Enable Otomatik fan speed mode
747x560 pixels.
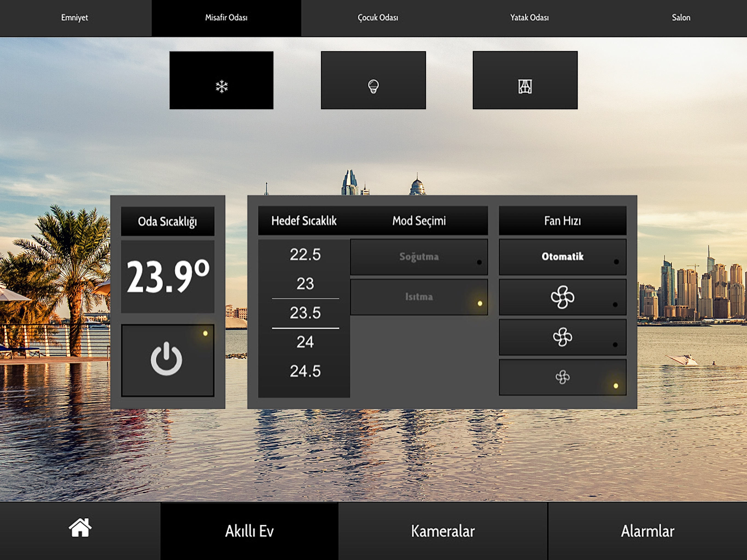pos(563,257)
